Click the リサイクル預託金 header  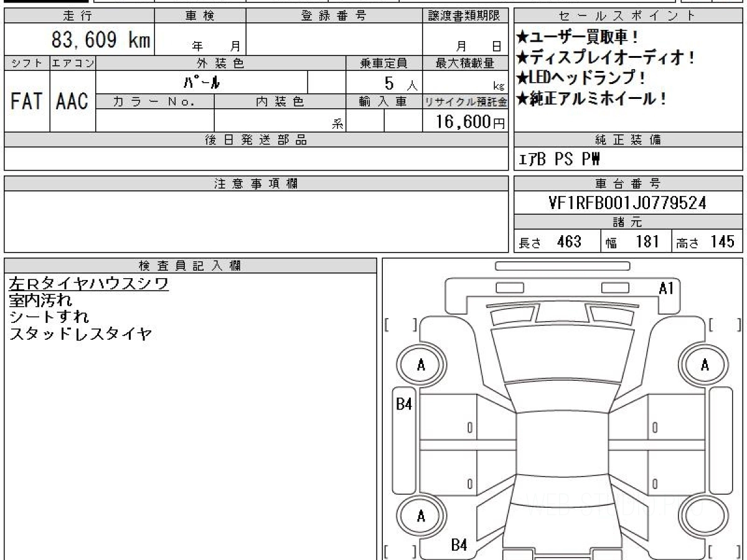(465, 101)
